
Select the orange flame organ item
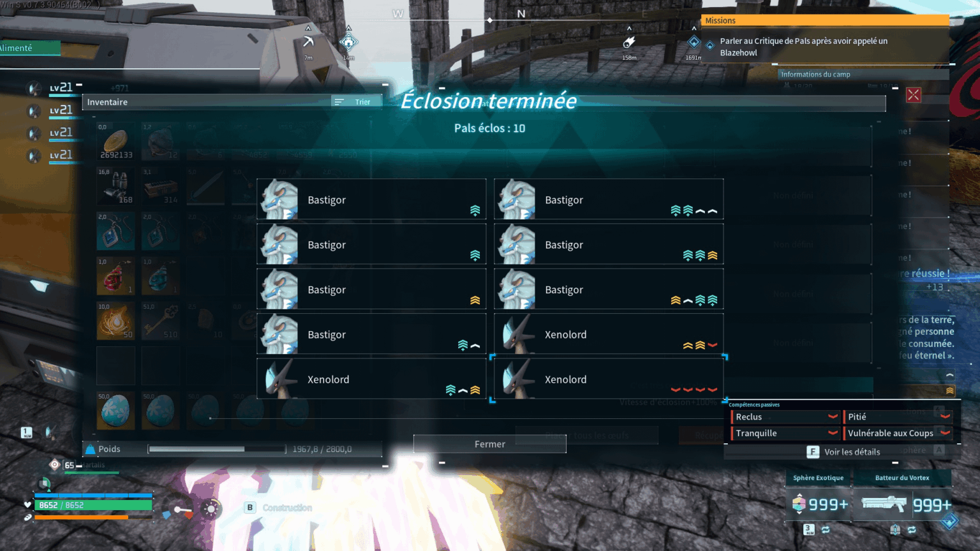click(x=115, y=320)
